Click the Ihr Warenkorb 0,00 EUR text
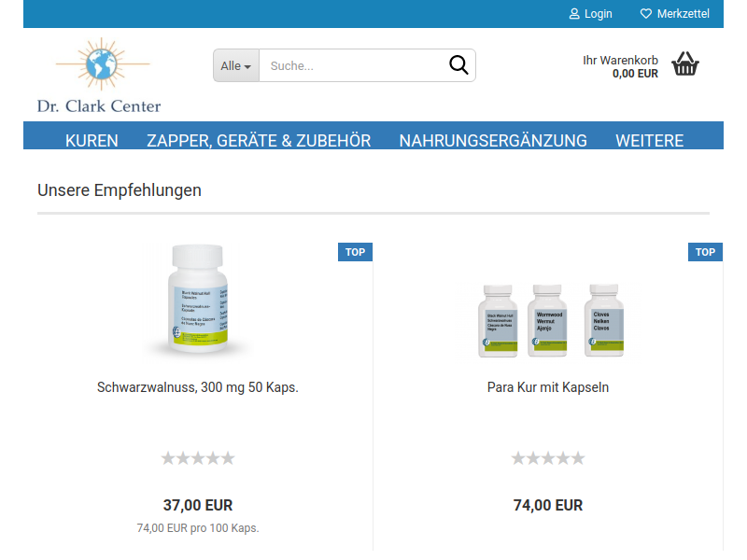Image resolution: width=747 pixels, height=560 pixels. click(620, 66)
